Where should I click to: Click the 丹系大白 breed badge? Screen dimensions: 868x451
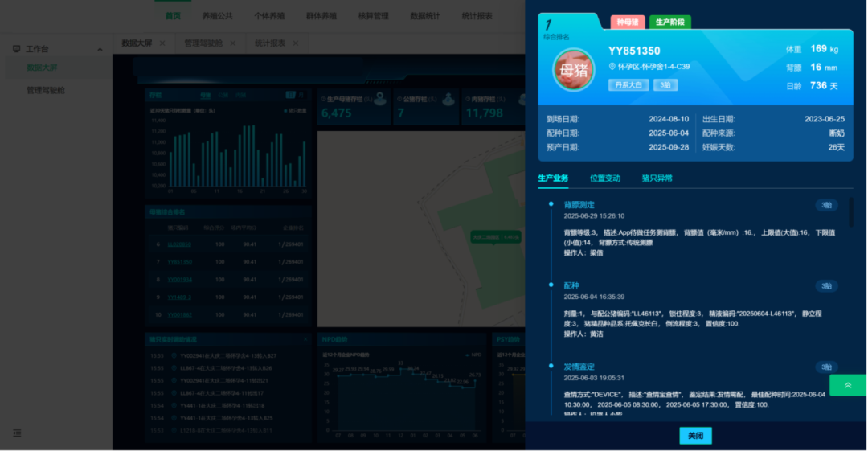point(628,84)
